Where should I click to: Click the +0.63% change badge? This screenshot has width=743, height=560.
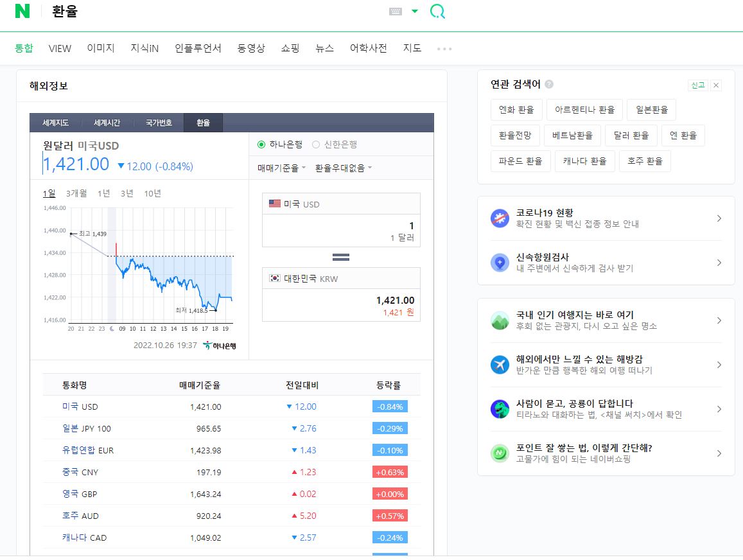390,472
